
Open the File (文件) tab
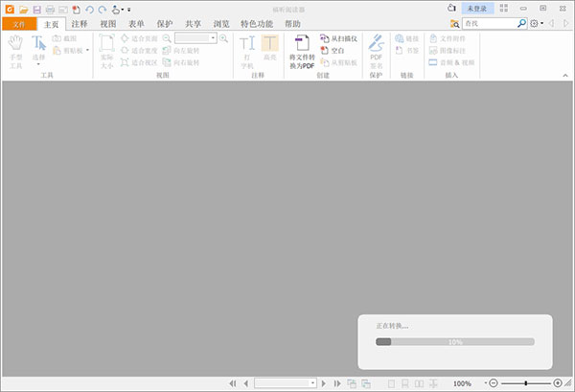[x=18, y=23]
